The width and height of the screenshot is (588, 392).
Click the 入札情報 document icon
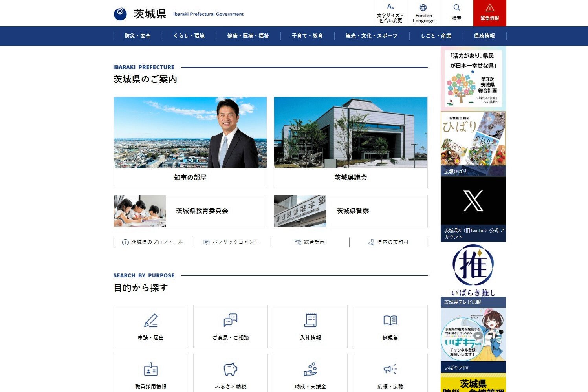click(x=310, y=320)
